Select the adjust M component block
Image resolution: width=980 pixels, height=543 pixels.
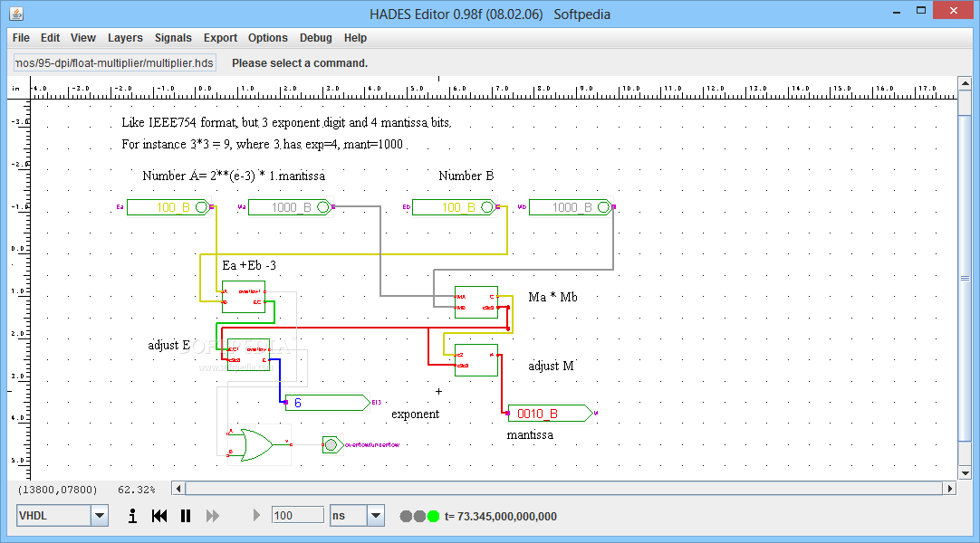pyautogui.click(x=476, y=360)
